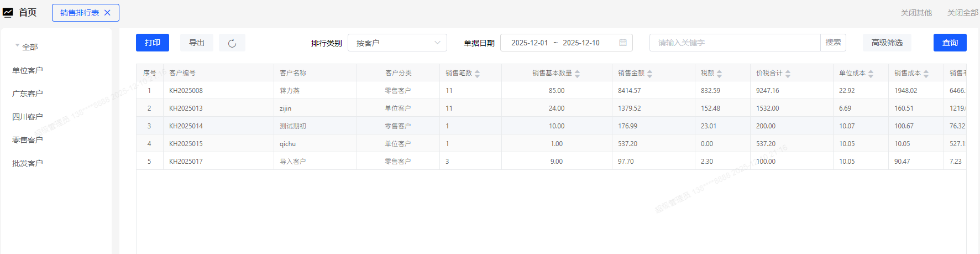Sort by 税额 column

(719, 74)
